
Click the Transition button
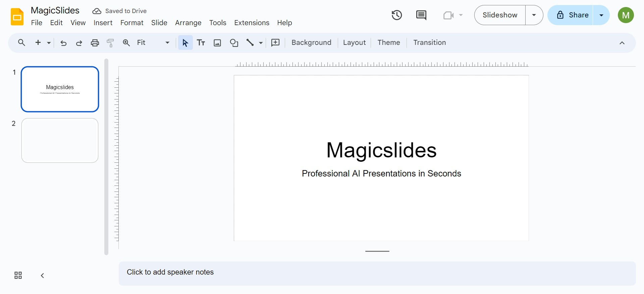429,43
